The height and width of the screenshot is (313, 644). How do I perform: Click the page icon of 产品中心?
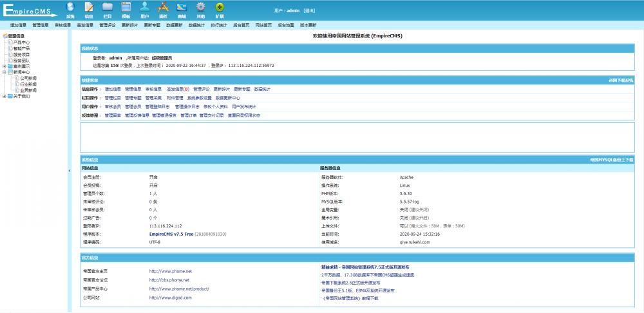point(11,43)
